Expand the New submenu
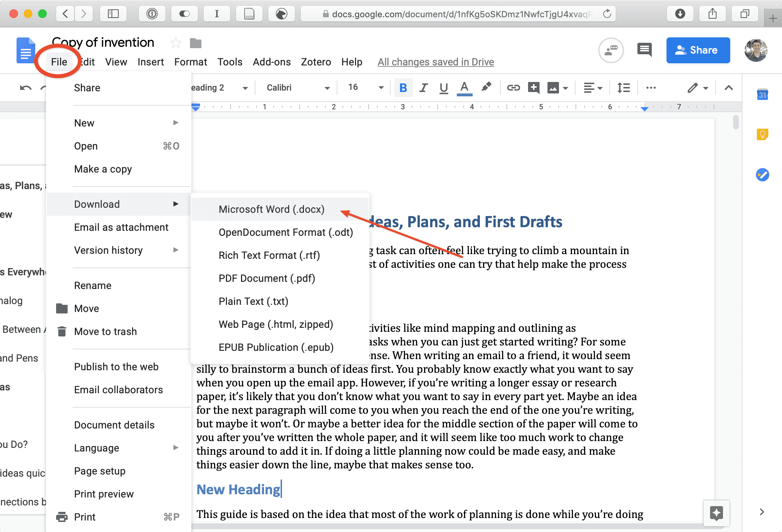 [119, 123]
